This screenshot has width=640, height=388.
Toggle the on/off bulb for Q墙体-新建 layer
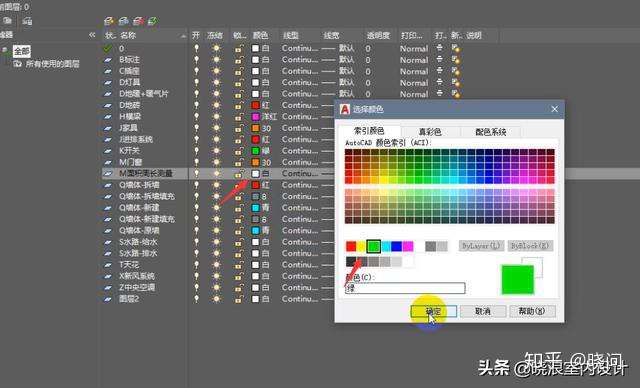[x=196, y=208]
